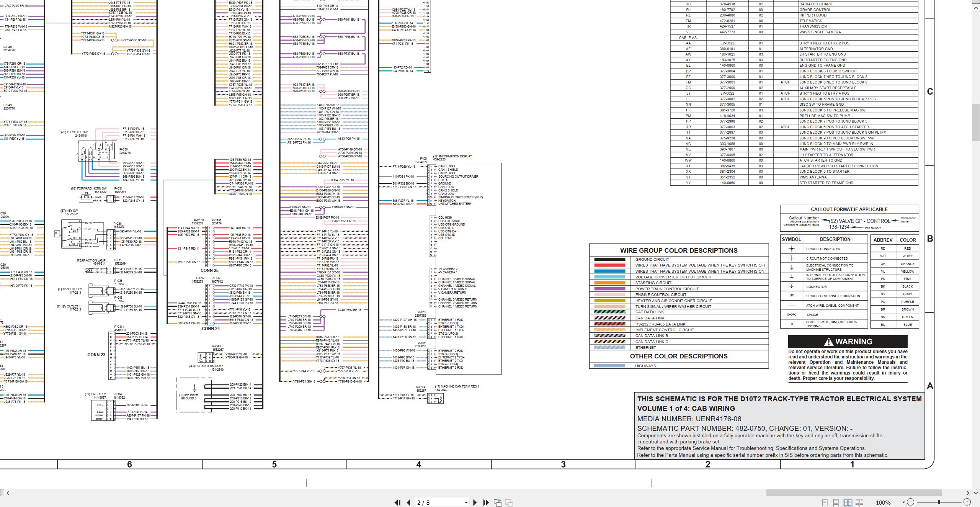Click the 100% zoom percentage field
Image resolution: width=980 pixels, height=507 pixels.
tap(883, 502)
